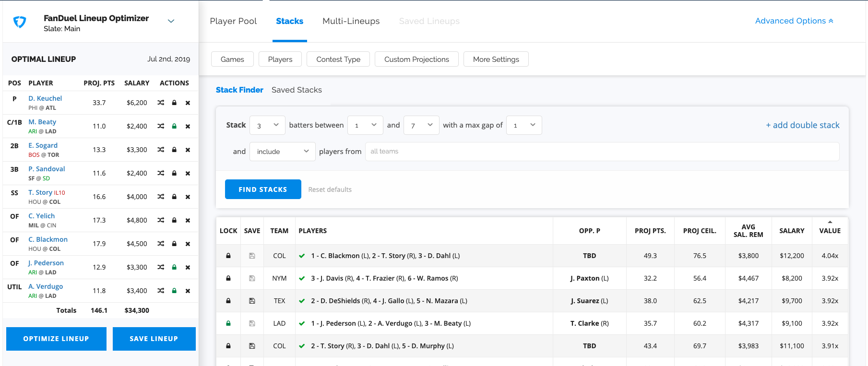
Task: Lock the TEX stack row
Action: pos(228,301)
